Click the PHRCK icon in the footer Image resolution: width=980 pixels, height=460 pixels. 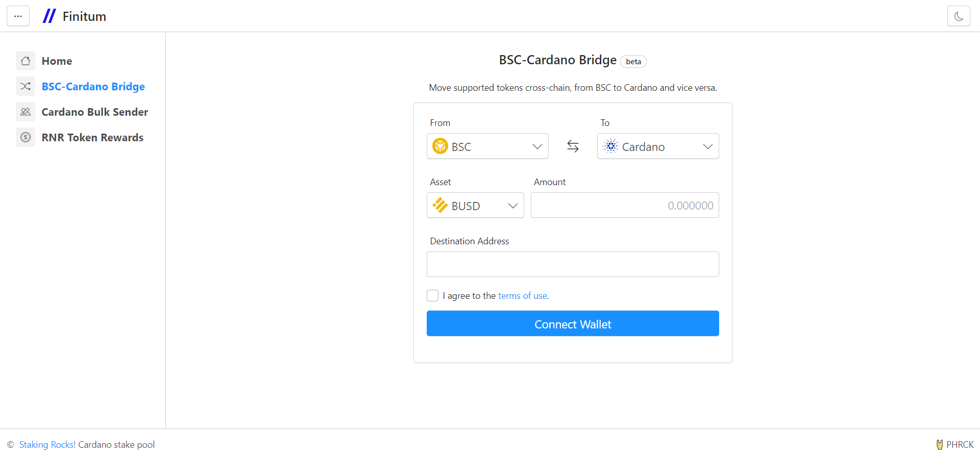pyautogui.click(x=939, y=445)
